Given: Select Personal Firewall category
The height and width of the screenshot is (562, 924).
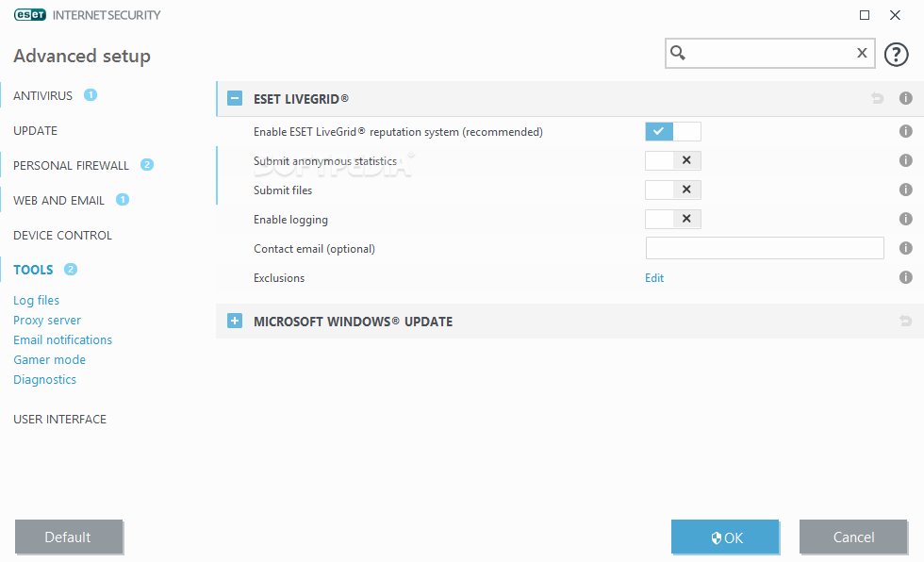Looking at the screenshot, I should click(71, 166).
